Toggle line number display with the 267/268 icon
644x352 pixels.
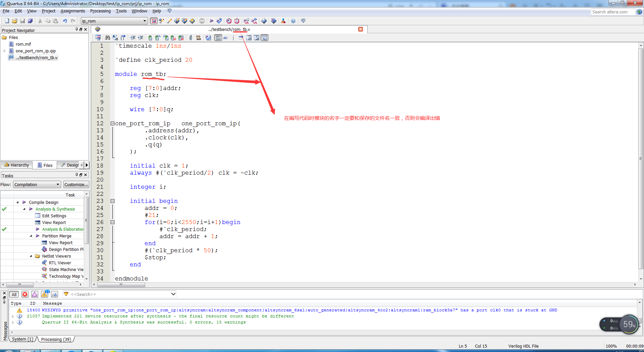click(x=218, y=38)
